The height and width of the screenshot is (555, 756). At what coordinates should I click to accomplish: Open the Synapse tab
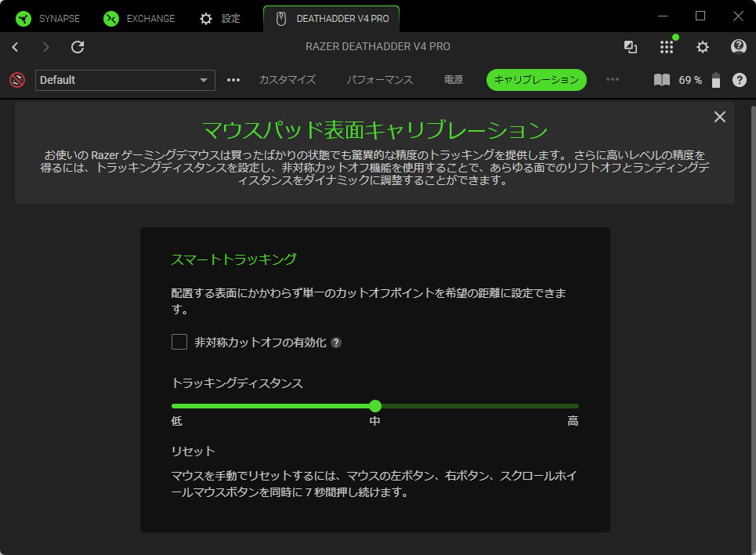[48, 19]
